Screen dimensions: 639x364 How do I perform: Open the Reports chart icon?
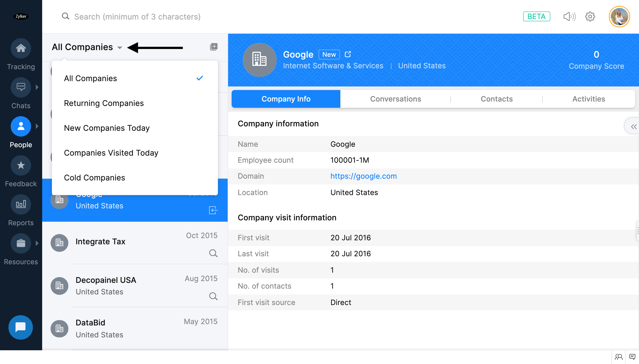[x=21, y=204]
